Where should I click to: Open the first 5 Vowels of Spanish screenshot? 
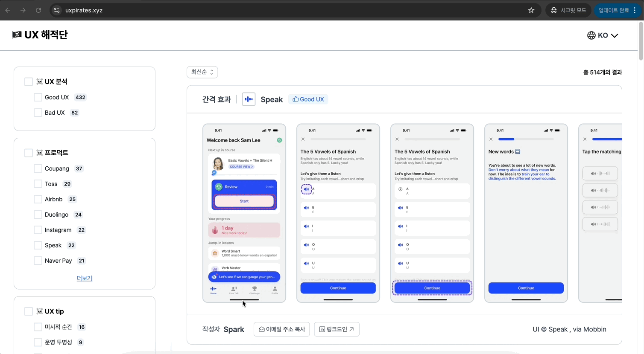coord(338,213)
